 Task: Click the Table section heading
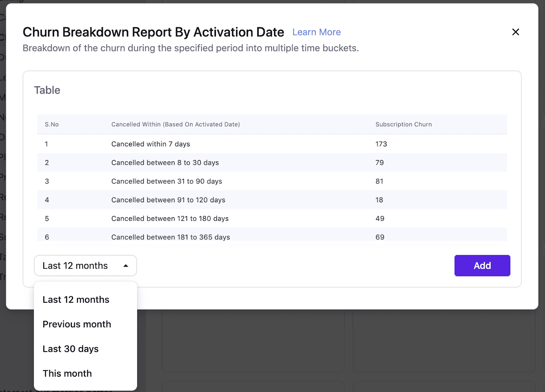[47, 90]
